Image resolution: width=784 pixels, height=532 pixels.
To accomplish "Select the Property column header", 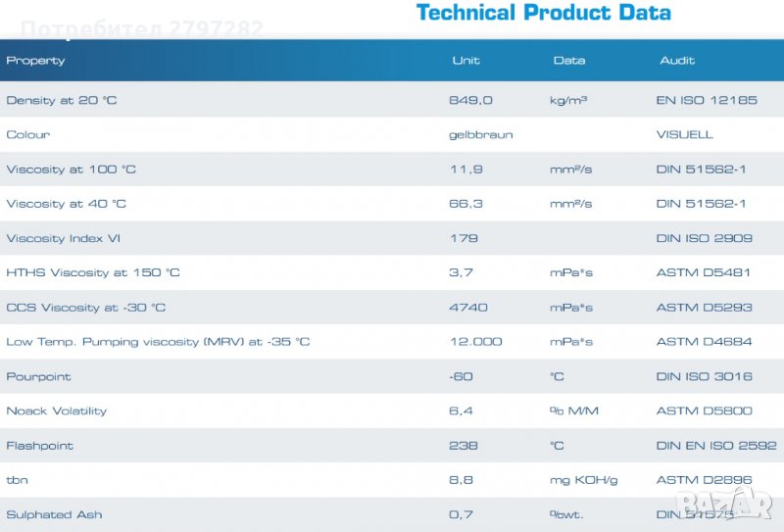I will [x=35, y=61].
